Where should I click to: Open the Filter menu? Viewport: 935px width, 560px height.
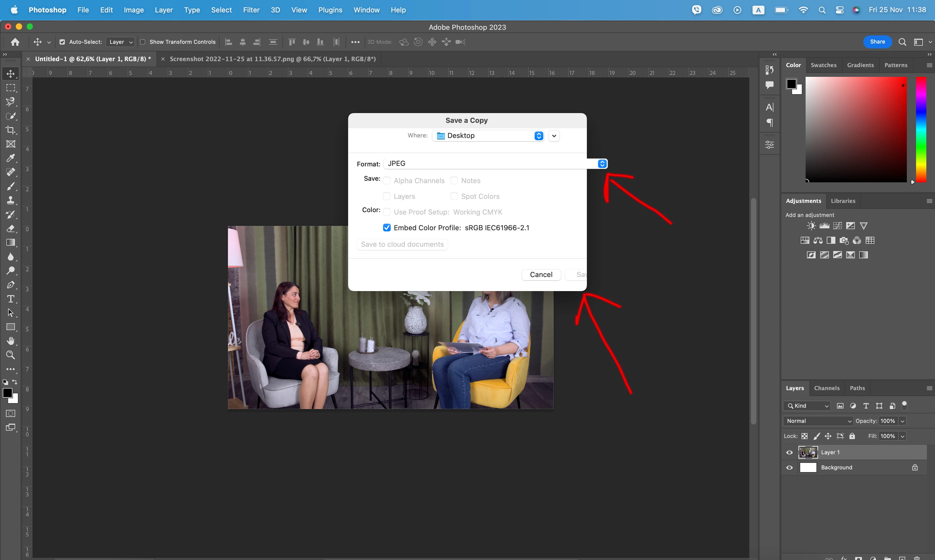coord(251,10)
